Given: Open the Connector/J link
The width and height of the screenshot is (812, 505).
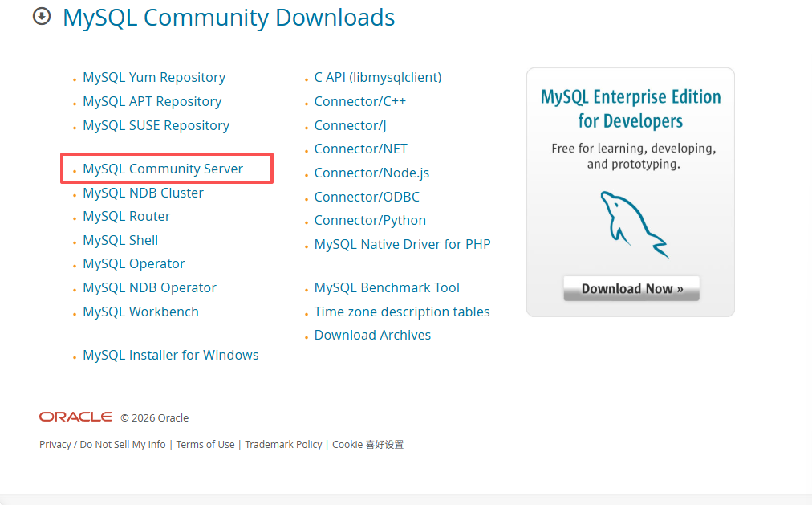Looking at the screenshot, I should (x=350, y=125).
